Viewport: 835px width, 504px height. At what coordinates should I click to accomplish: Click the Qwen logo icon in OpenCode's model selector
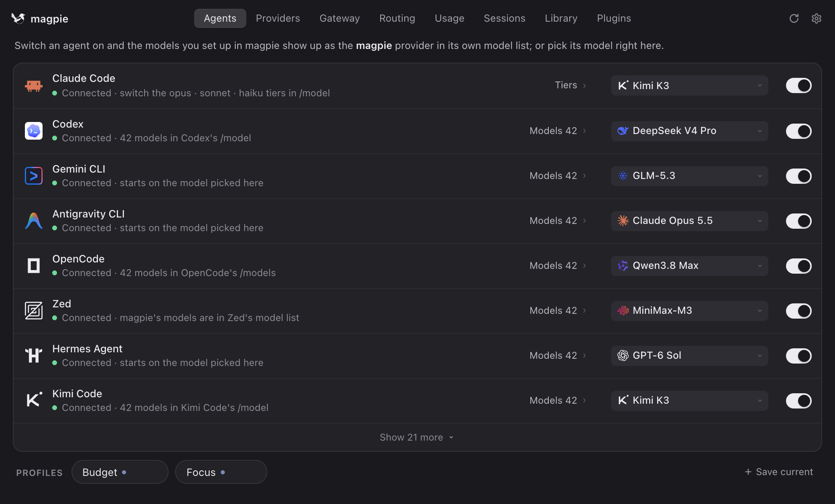pyautogui.click(x=623, y=266)
